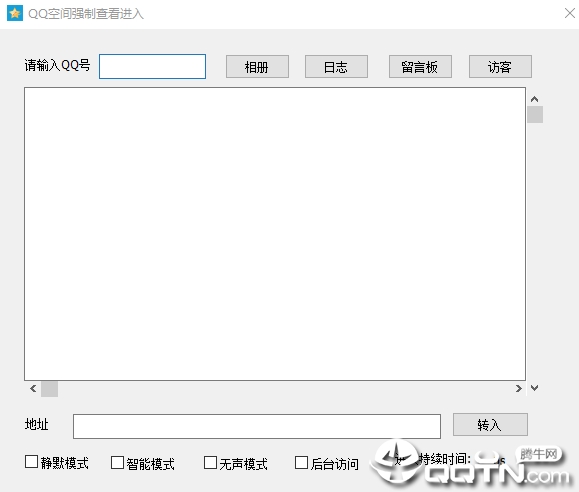This screenshot has width=579, height=492.
Task: Click the vertical scrollbar down arrow
Action: pyautogui.click(x=534, y=388)
